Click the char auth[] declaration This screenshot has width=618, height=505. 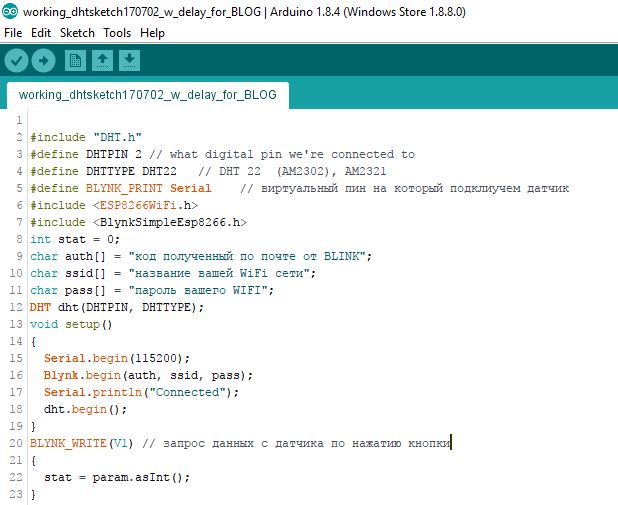(x=201, y=256)
